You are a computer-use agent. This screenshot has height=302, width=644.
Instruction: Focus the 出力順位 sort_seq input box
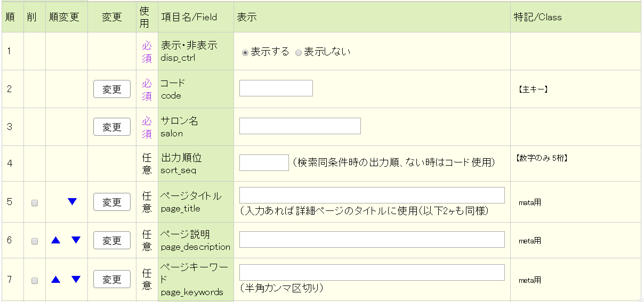[x=264, y=162]
